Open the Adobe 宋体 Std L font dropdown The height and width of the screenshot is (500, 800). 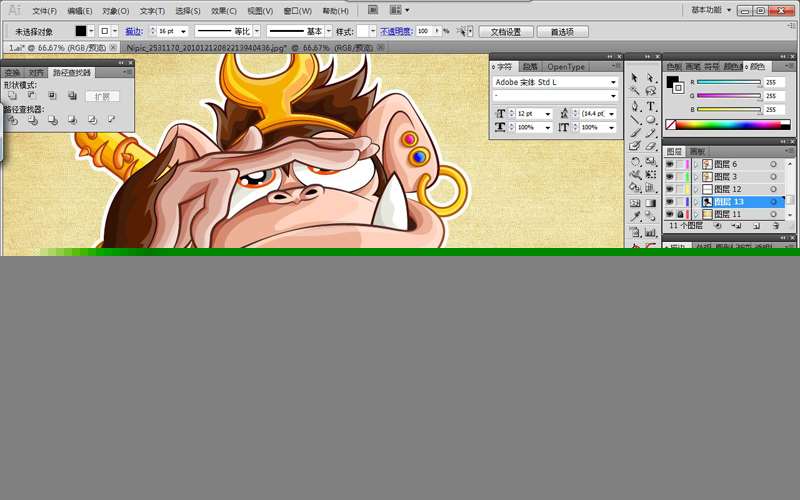[613, 82]
